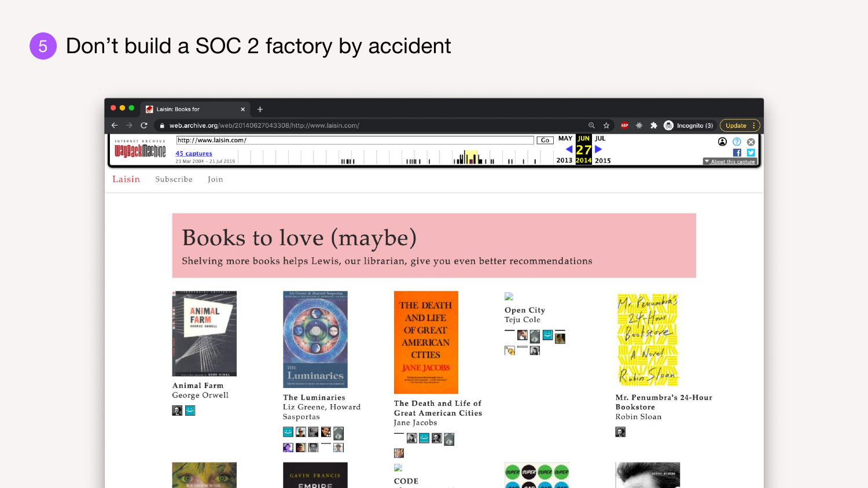Image resolution: width=868 pixels, height=488 pixels.
Task: Share capture on Facebook
Action: tap(737, 153)
